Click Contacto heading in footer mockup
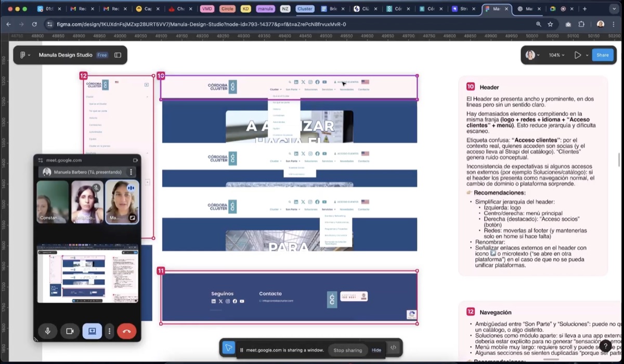 pos(270,294)
